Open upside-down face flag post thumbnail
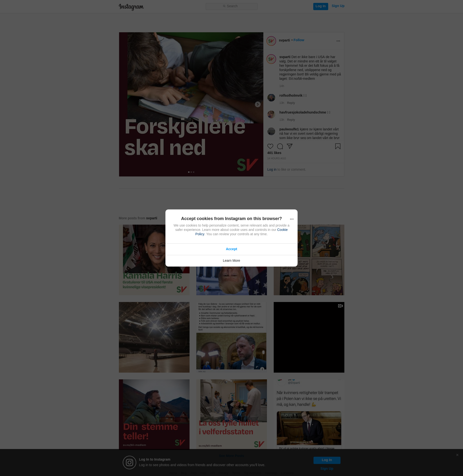The height and width of the screenshot is (476, 463). coord(231,281)
